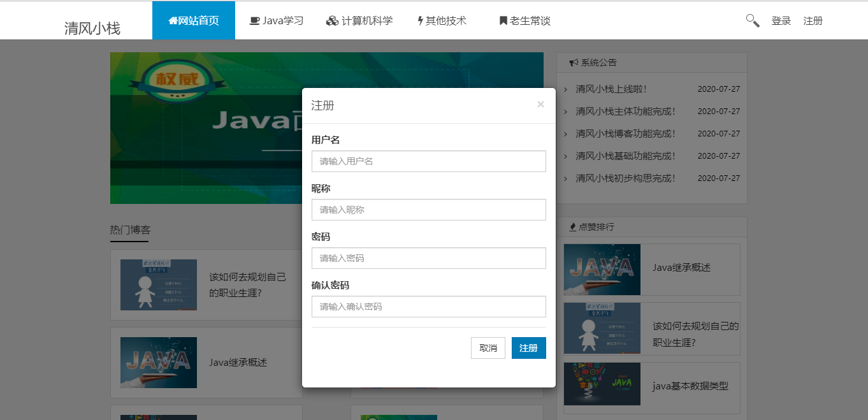Image resolution: width=868 pixels, height=420 pixels.
Task: Select the 密码 input field
Action: coord(429,258)
